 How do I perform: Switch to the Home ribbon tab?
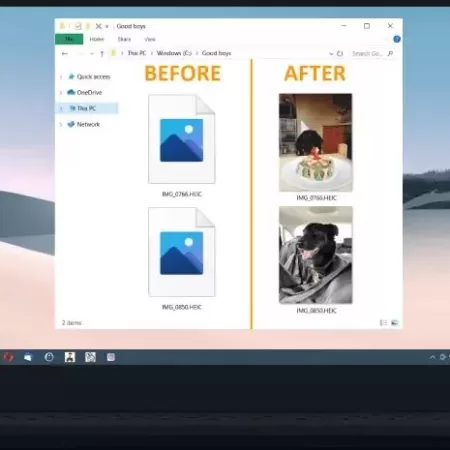point(97,39)
